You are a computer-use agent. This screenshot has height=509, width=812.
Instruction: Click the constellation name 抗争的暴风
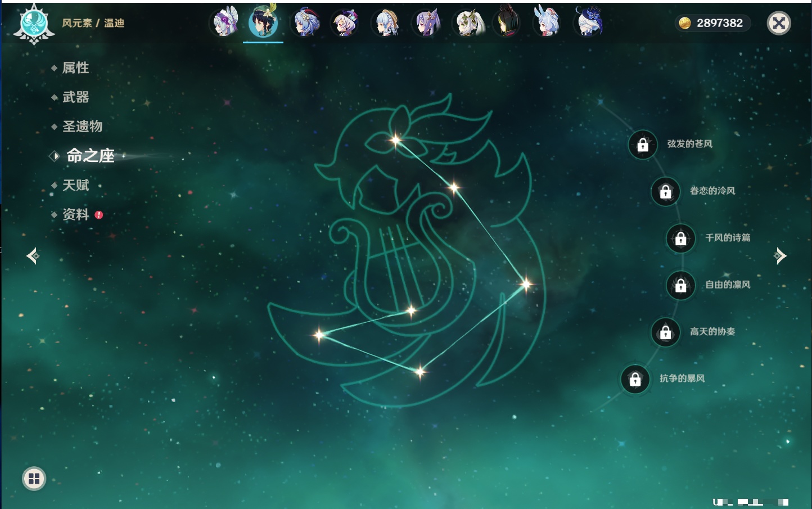[682, 379]
